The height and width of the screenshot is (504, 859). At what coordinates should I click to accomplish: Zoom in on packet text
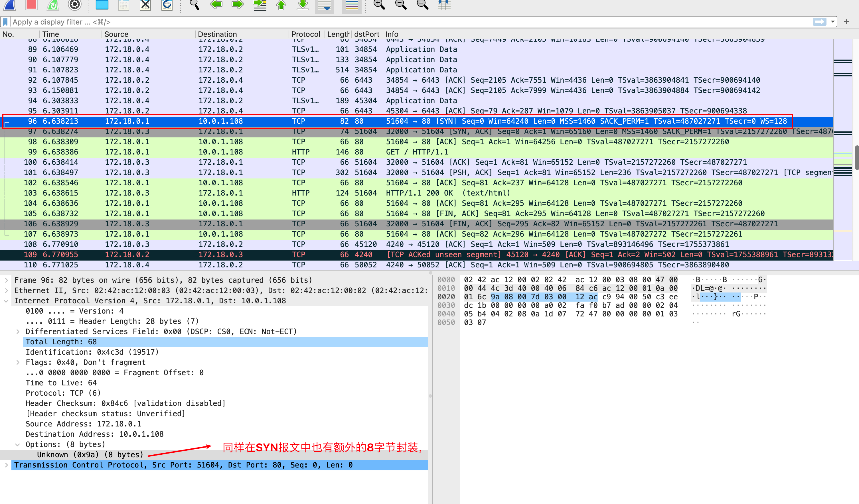(379, 5)
